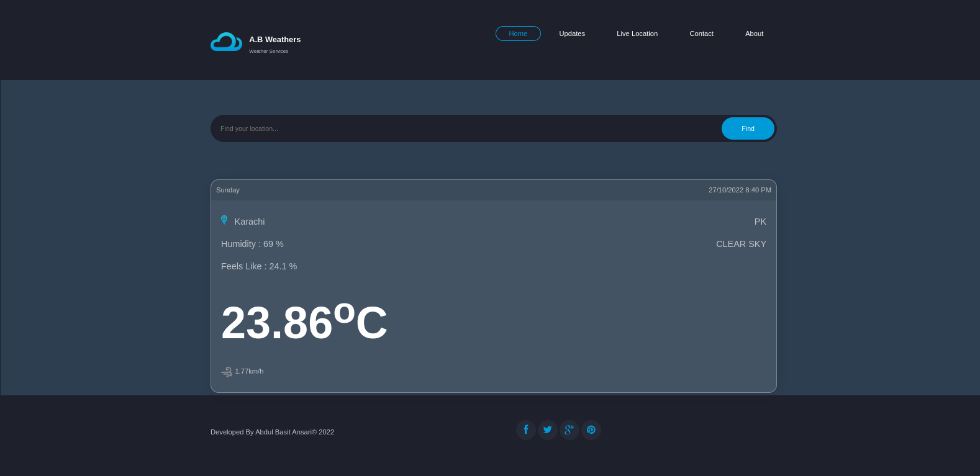Image resolution: width=980 pixels, height=476 pixels.
Task: Click the wind speed icon
Action: (227, 372)
